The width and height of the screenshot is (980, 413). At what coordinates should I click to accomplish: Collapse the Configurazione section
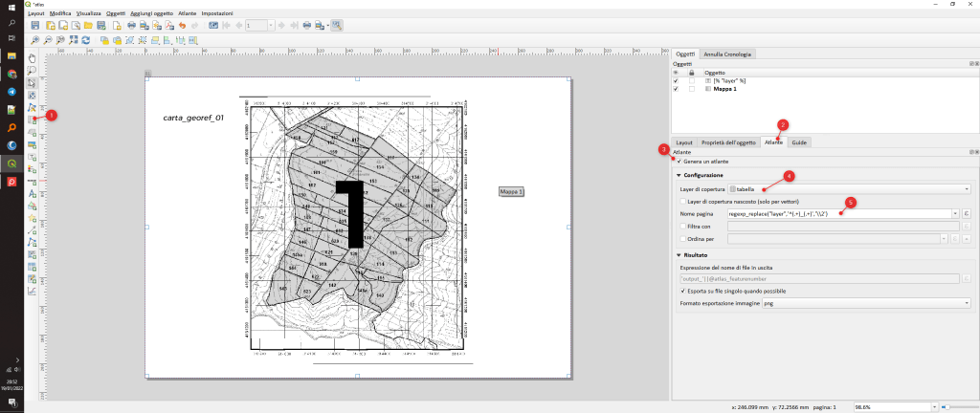[x=678, y=176]
